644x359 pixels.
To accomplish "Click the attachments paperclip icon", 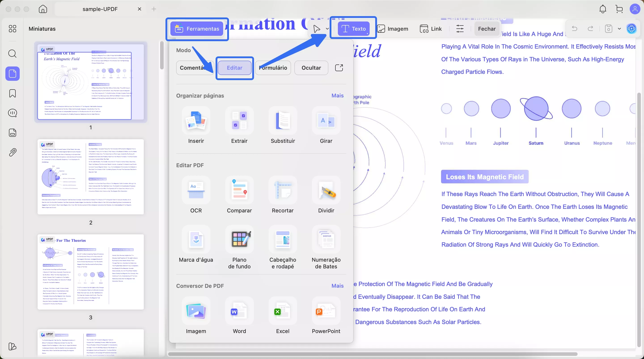I will tap(12, 152).
